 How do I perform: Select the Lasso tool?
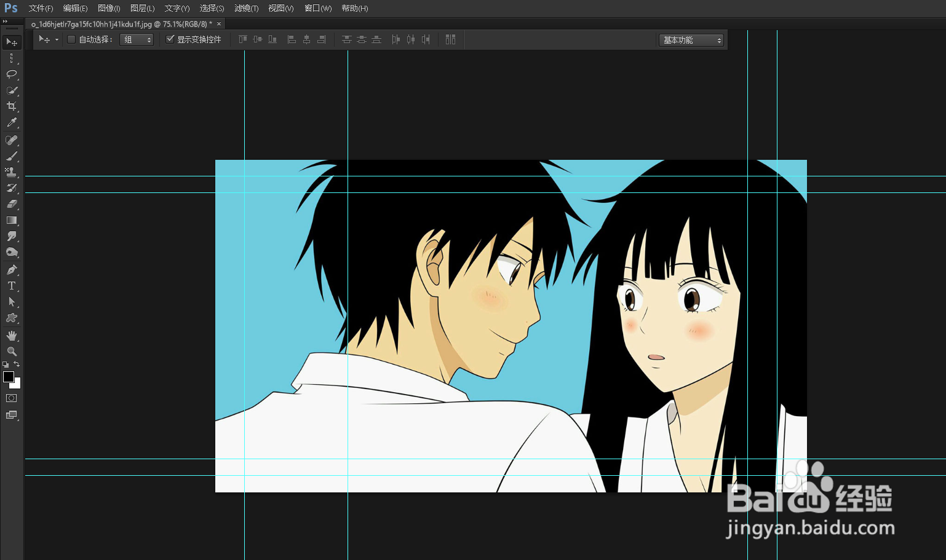12,74
